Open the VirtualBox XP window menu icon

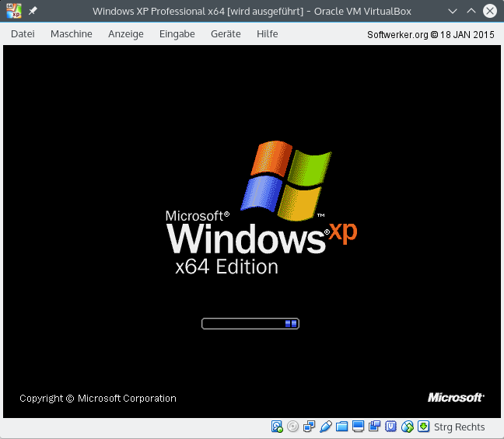[x=13, y=12]
